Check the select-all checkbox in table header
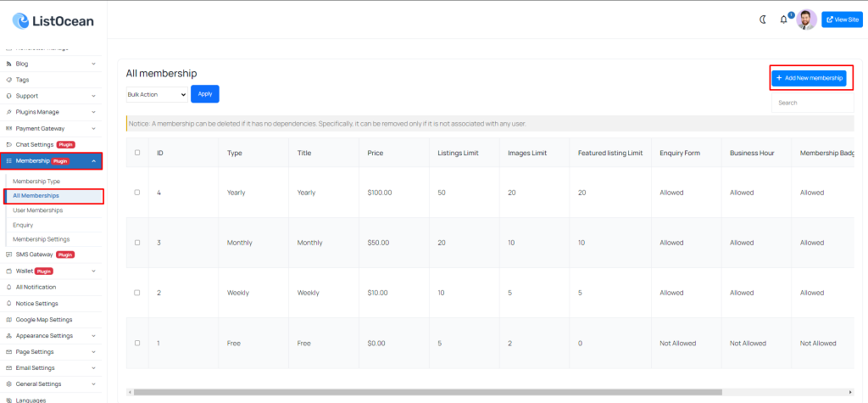Viewport: 868px width, 403px height. click(137, 153)
